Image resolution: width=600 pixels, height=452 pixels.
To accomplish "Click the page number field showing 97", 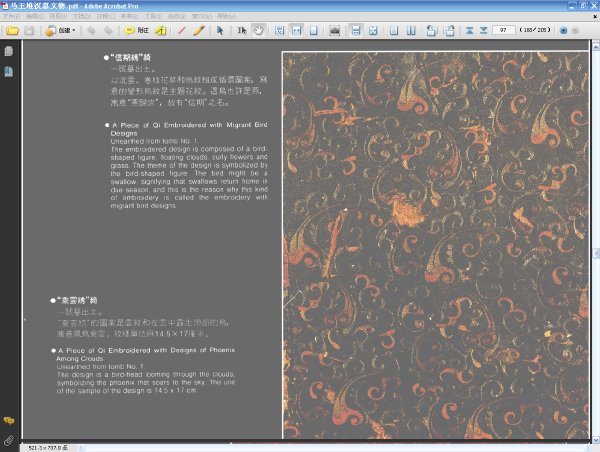I will pos(503,30).
